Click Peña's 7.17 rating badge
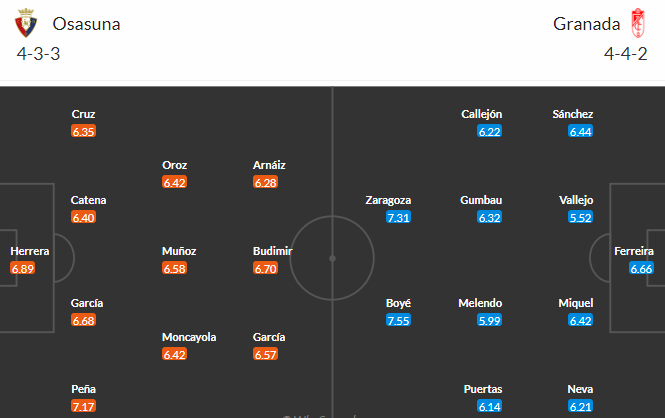Screen dimensions: 665x418 point(84,407)
